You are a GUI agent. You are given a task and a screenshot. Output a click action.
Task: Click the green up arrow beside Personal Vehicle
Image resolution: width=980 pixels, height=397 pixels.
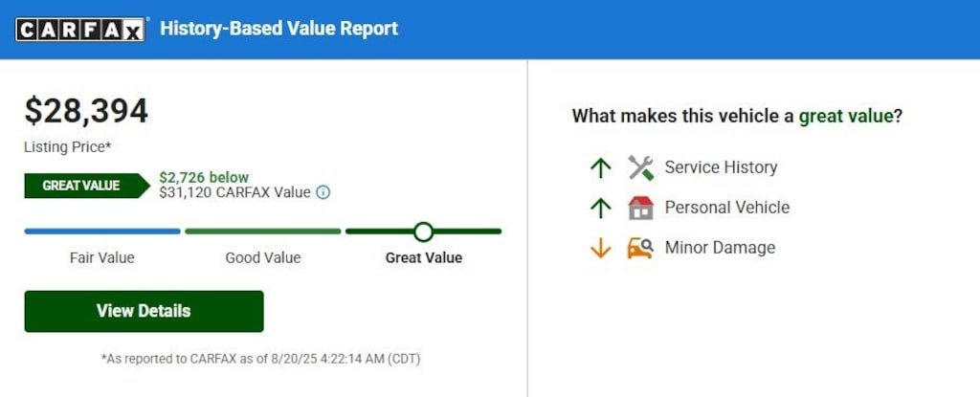coord(601,208)
